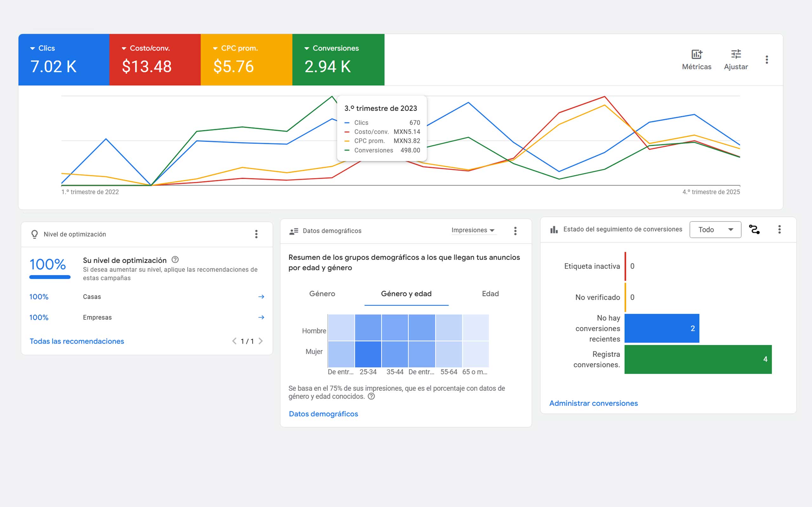The width and height of the screenshot is (812, 507).
Task: Open Administrar conversiones link
Action: (593, 403)
